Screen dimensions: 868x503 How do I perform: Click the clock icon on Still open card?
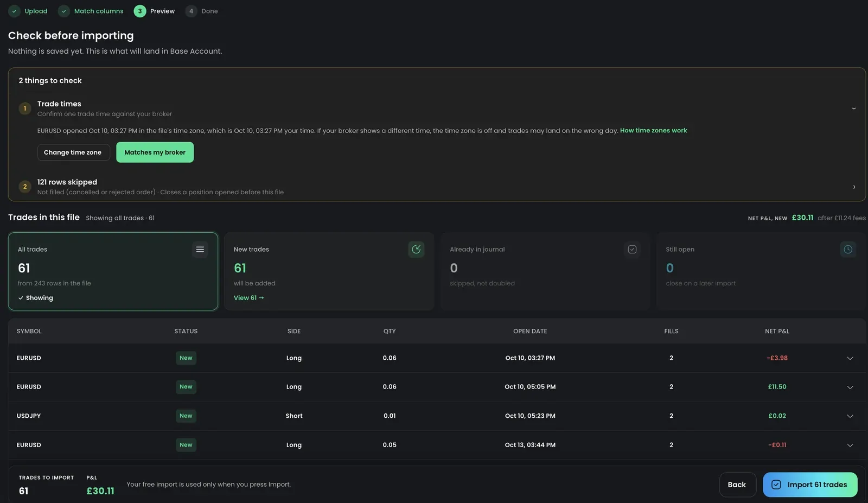pyautogui.click(x=848, y=250)
